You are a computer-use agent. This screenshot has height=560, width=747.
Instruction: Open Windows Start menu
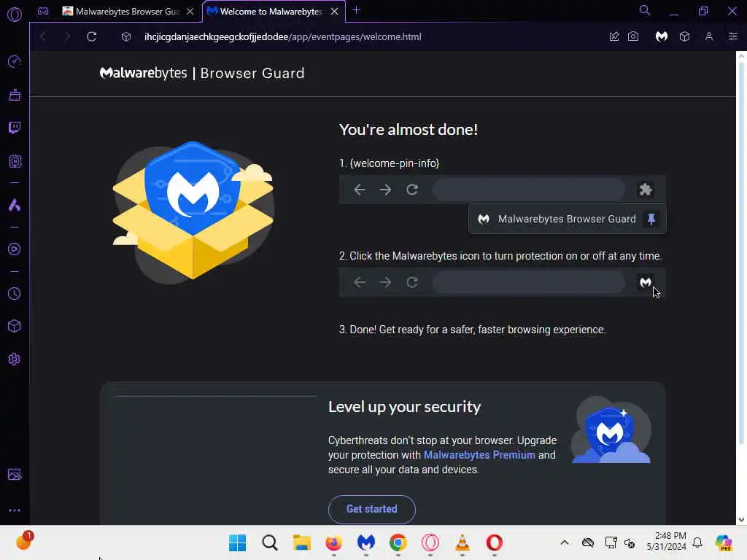237,542
